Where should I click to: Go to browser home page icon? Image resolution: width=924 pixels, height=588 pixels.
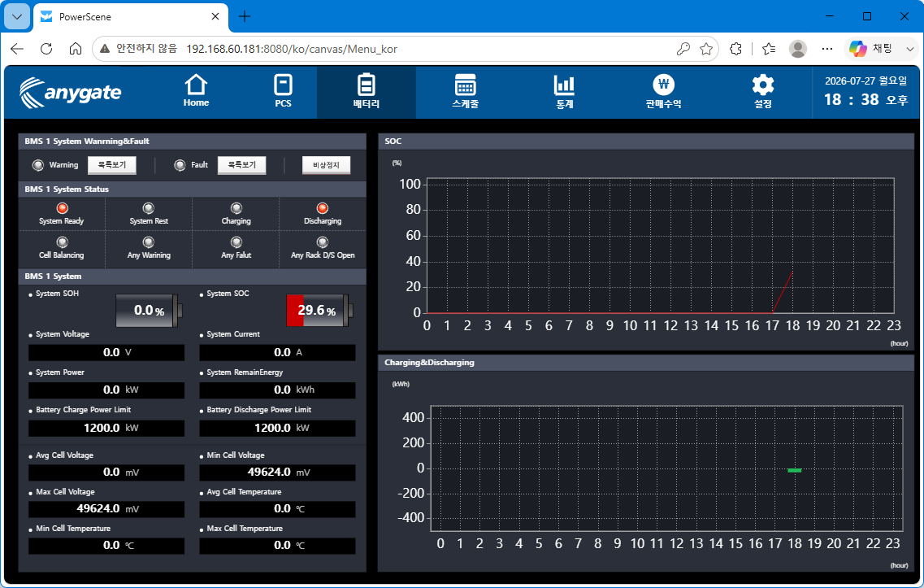click(76, 49)
